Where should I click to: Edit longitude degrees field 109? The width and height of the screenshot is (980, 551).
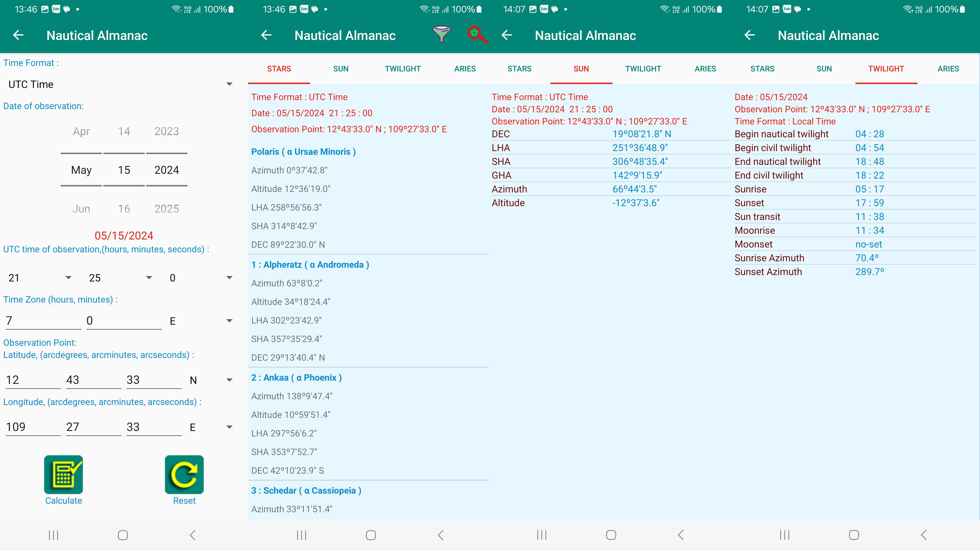[x=33, y=427]
